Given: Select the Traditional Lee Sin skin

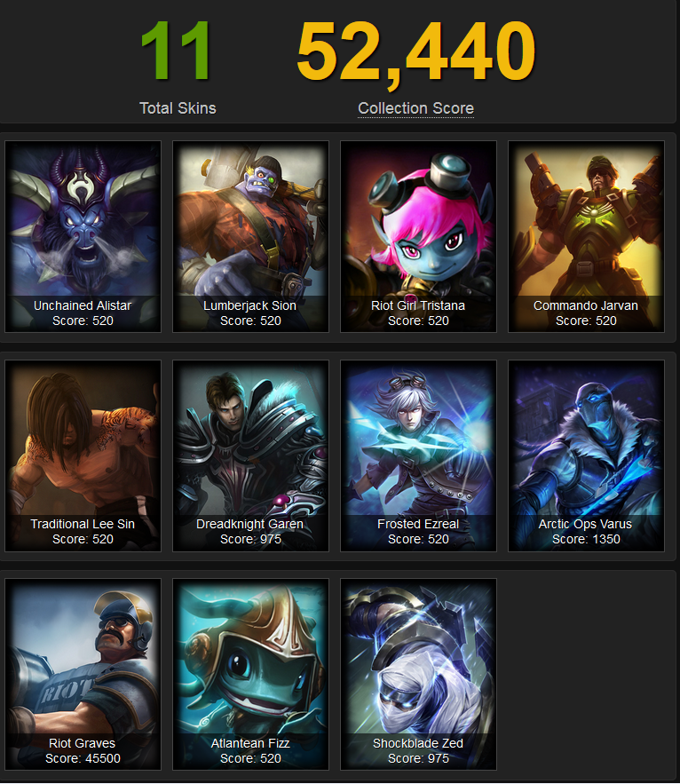Looking at the screenshot, I should [83, 455].
